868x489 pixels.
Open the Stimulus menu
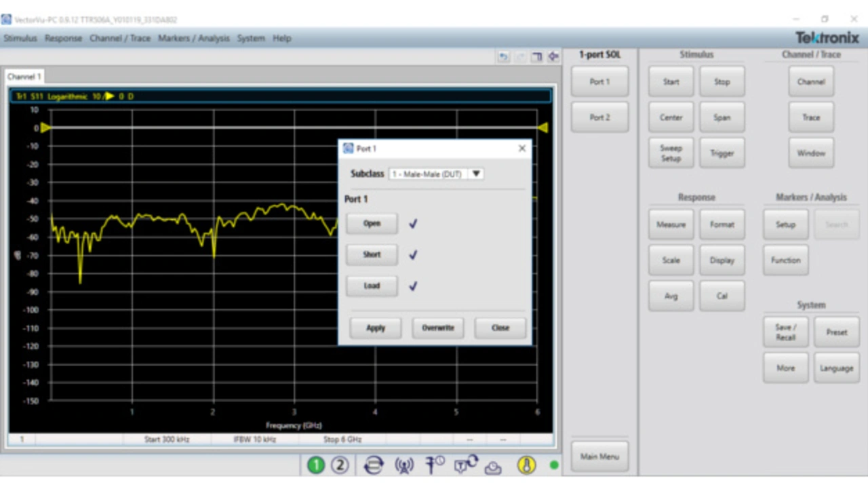click(20, 38)
